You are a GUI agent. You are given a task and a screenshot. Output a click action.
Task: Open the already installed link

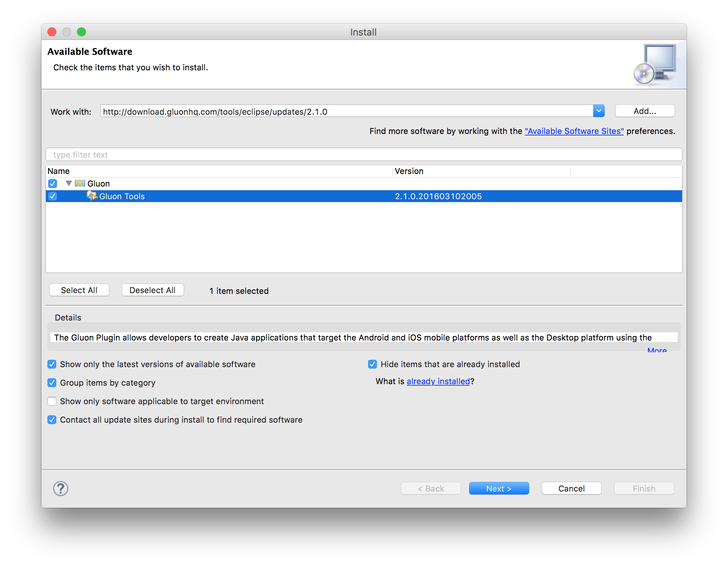pos(438,381)
